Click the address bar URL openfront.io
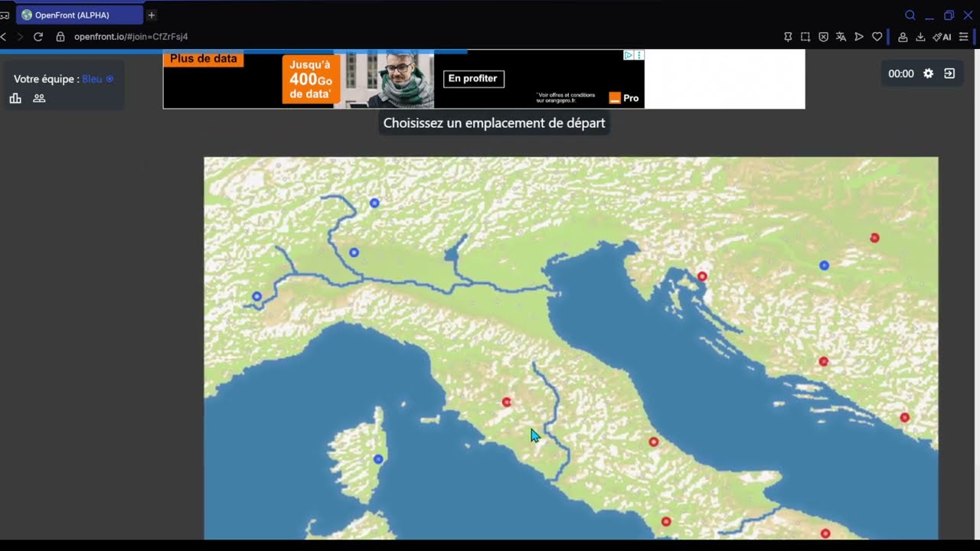Viewport: 980px width, 551px height. point(131,37)
